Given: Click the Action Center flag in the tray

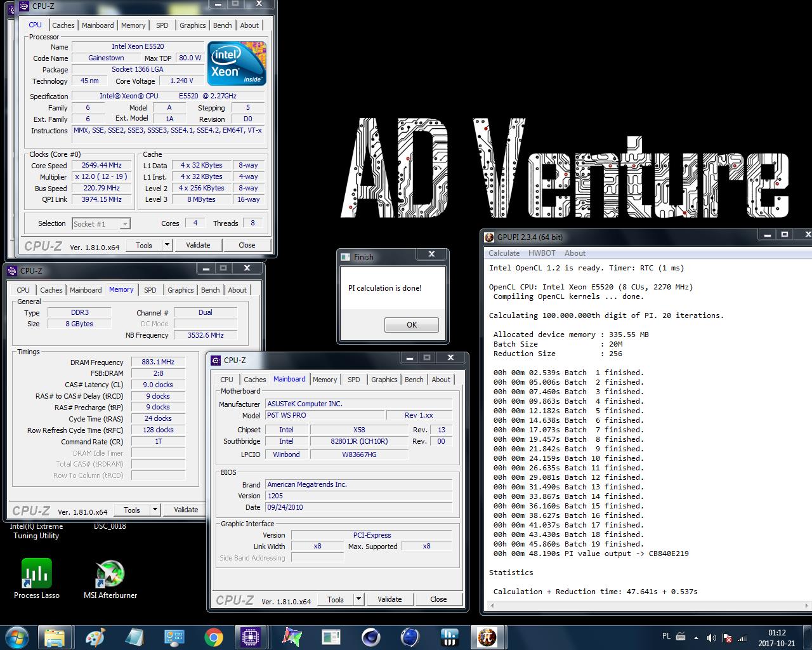Looking at the screenshot, I should [x=728, y=637].
